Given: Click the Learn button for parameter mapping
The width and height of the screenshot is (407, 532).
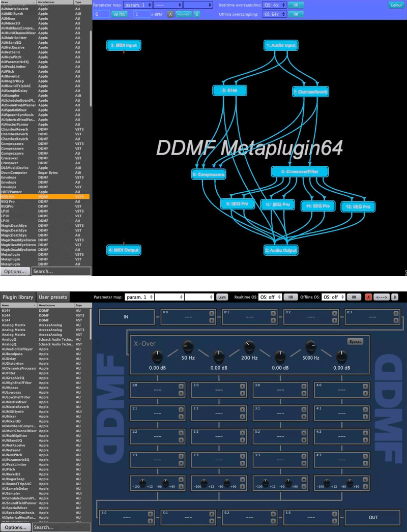Looking at the screenshot, I should 222,297.
